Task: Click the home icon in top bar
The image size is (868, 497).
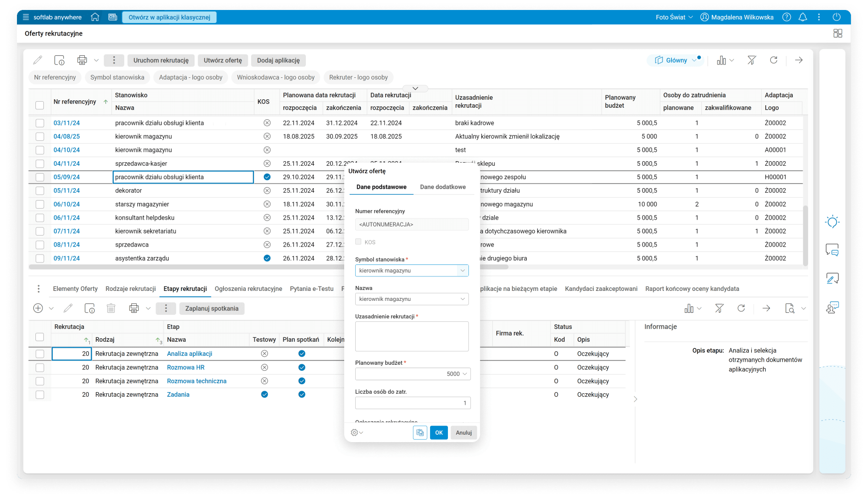Action: coord(95,17)
